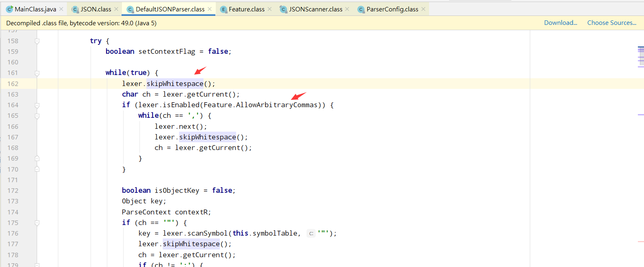Collapse the try block at line 158
The width and height of the screenshot is (644, 267).
pyautogui.click(x=37, y=41)
